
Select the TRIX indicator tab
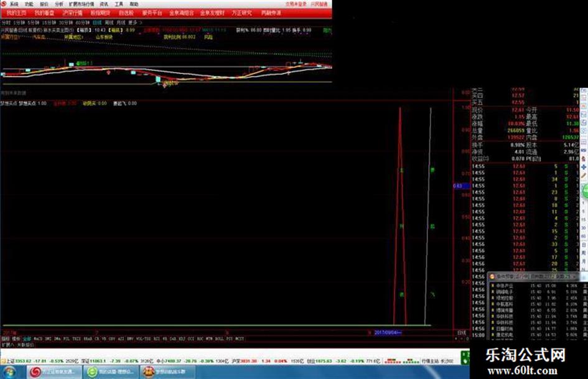[x=77, y=339]
